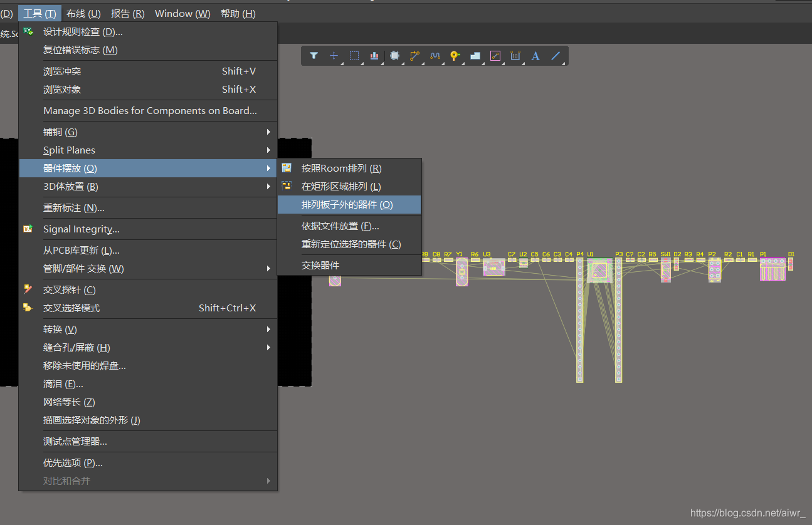Click crystal Y1 component

point(462,272)
